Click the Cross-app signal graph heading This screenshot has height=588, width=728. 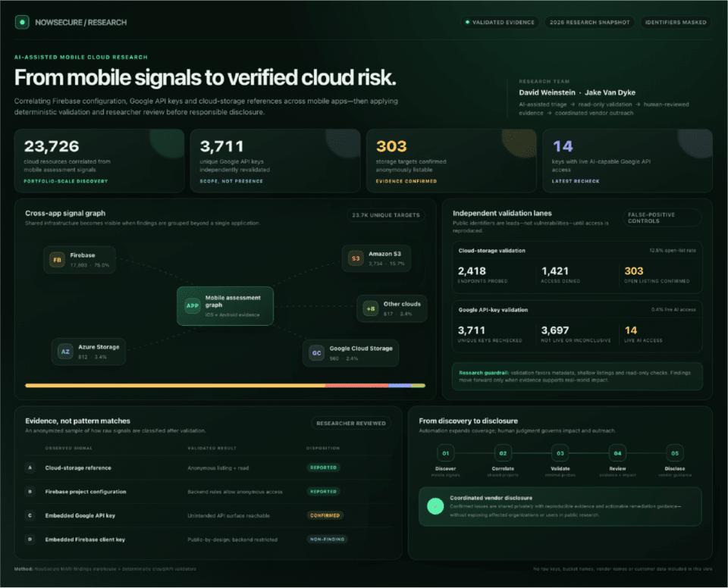coord(65,213)
